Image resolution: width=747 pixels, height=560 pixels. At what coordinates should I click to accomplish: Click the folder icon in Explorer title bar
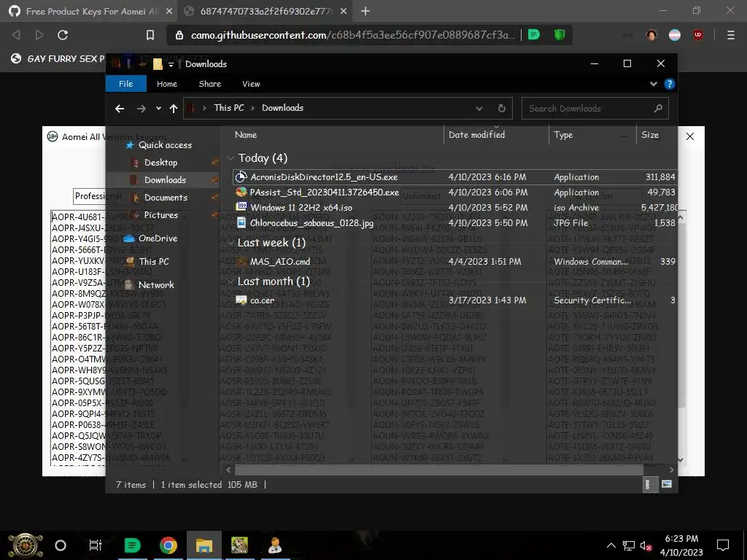point(158,64)
